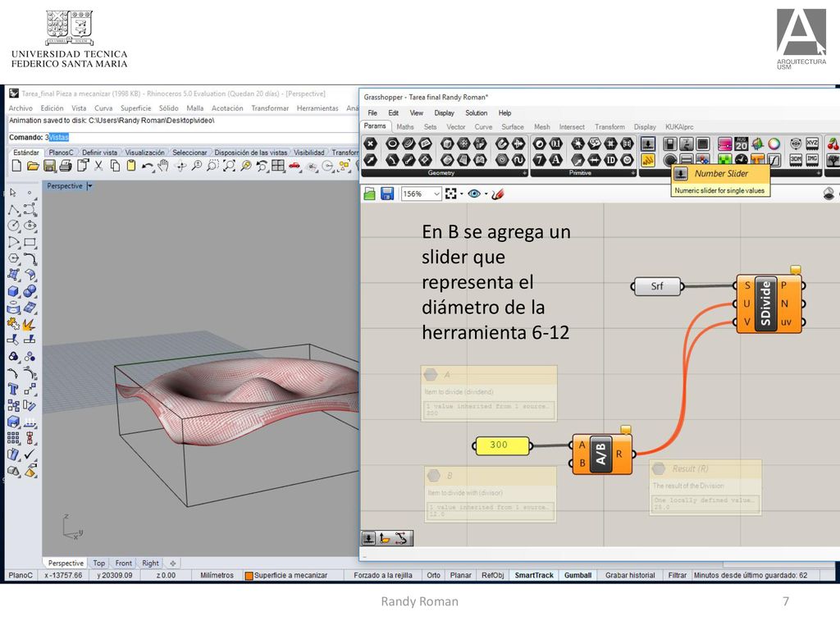Image resolution: width=840 pixels, height=630 pixels.
Task: Click the Colour Wheel icon in Grasshopper palette
Action: (774, 144)
